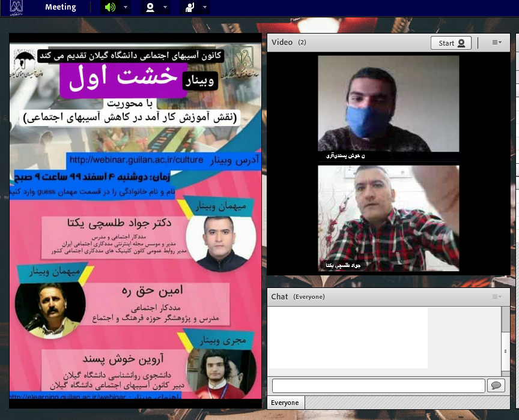Open the Chat pod options menu icon
The width and height of the screenshot is (519, 420).
[x=496, y=296]
